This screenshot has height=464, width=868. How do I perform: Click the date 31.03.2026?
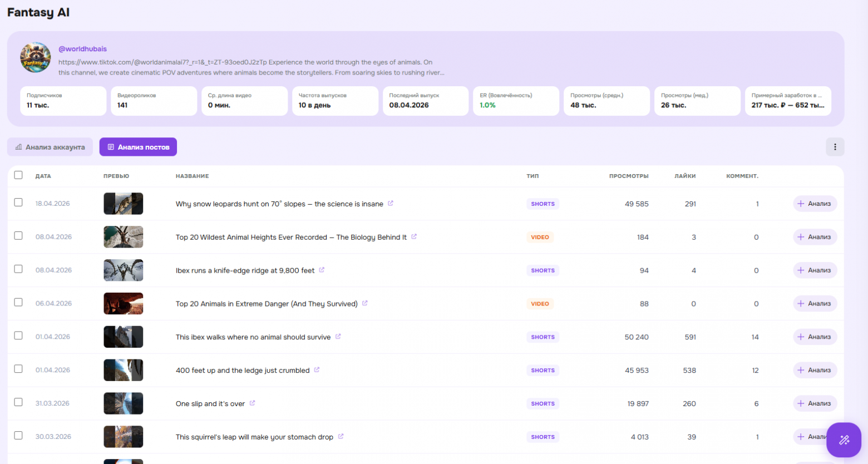[52, 403]
